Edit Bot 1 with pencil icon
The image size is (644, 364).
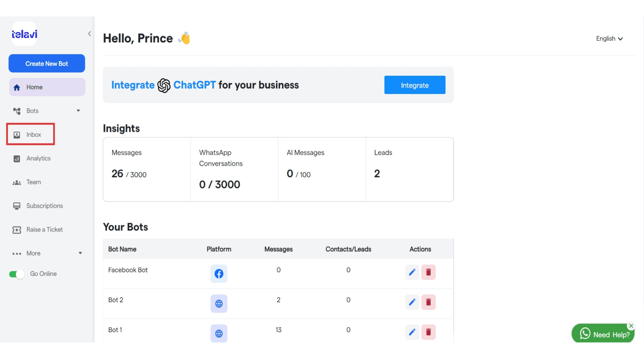click(x=412, y=332)
